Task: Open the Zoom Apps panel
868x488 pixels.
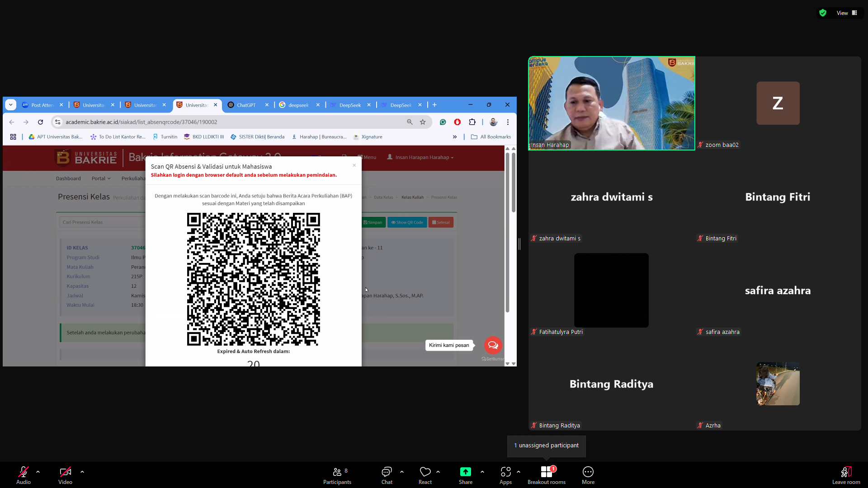Action: (x=505, y=475)
